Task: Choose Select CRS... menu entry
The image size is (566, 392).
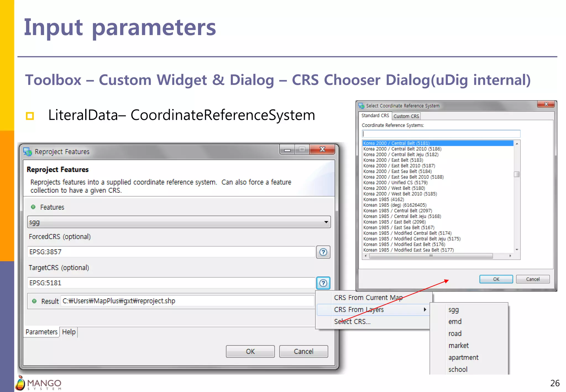Action: [x=352, y=322]
